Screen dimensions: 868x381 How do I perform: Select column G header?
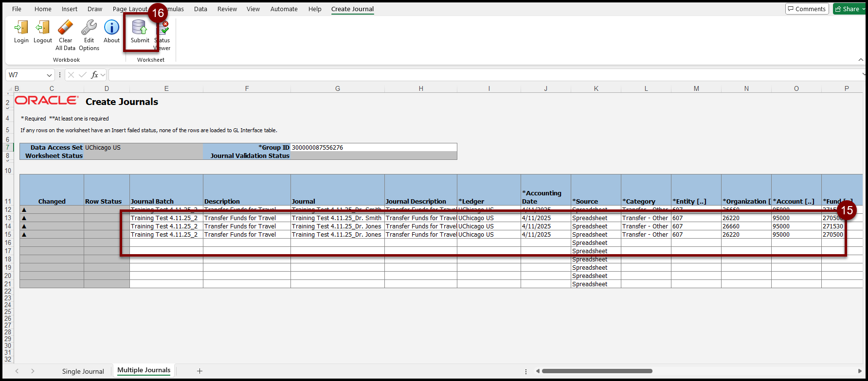pyautogui.click(x=337, y=88)
